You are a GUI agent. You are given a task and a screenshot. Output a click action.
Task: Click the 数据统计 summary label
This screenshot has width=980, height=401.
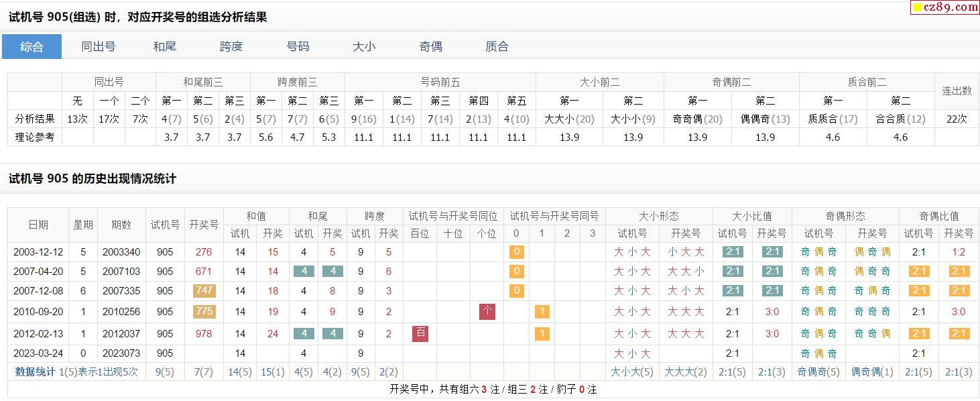pos(35,371)
